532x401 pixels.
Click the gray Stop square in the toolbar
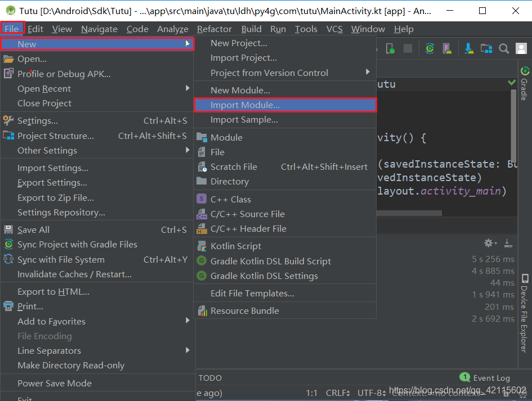tap(408, 49)
